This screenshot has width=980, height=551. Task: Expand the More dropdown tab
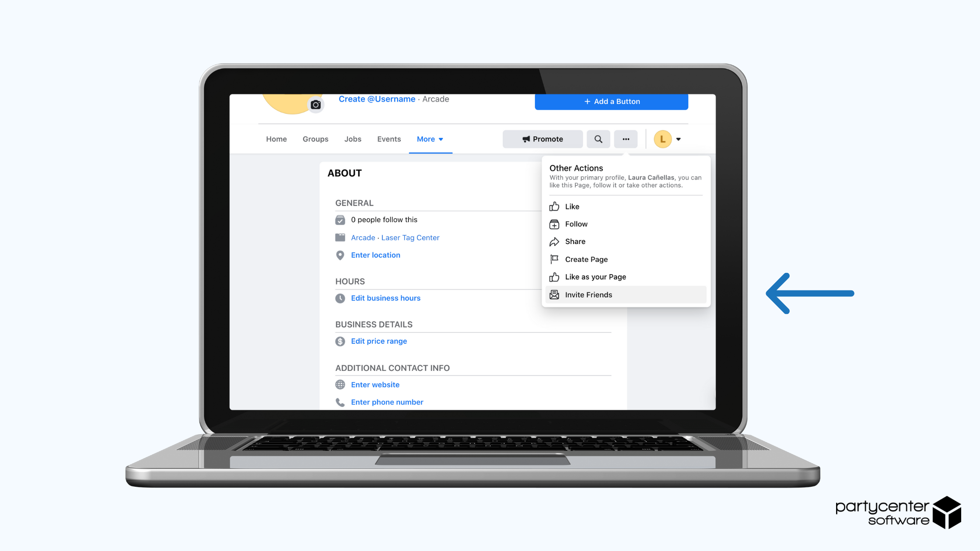430,139
